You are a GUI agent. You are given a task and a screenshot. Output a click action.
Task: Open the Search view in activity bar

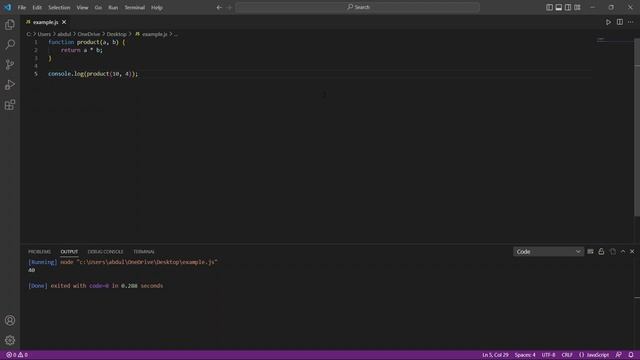[10, 44]
